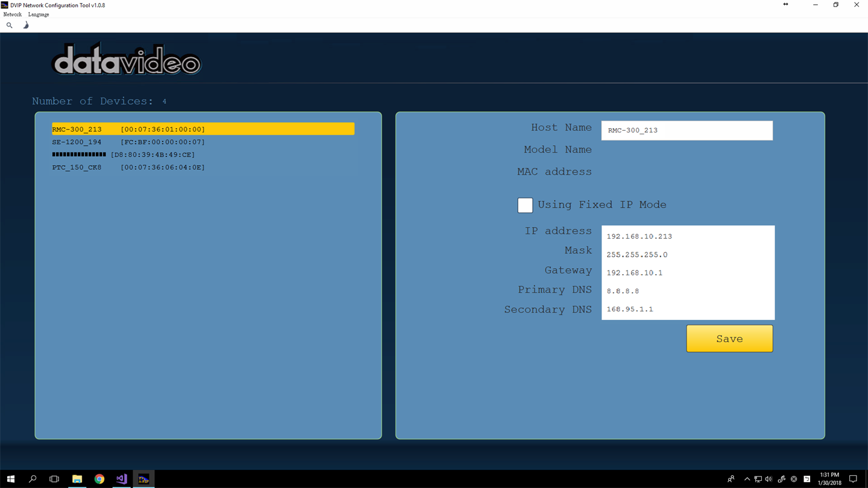Click the Primary DNS field 8.8.8.8
The height and width of the screenshot is (488, 868).
(688, 290)
